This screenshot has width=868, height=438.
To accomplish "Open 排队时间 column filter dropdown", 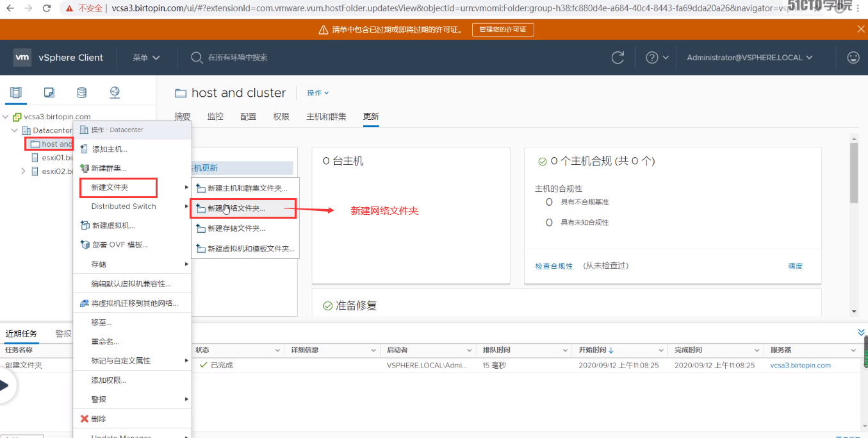I will (x=566, y=350).
